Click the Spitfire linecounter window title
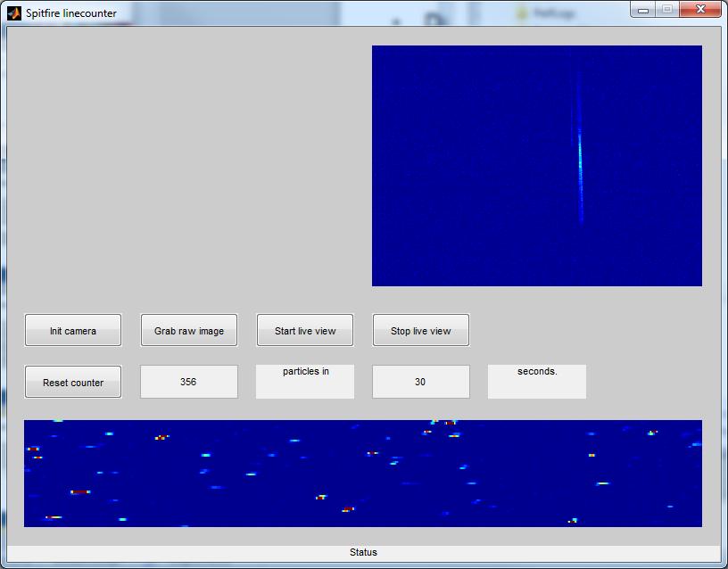 [71, 13]
